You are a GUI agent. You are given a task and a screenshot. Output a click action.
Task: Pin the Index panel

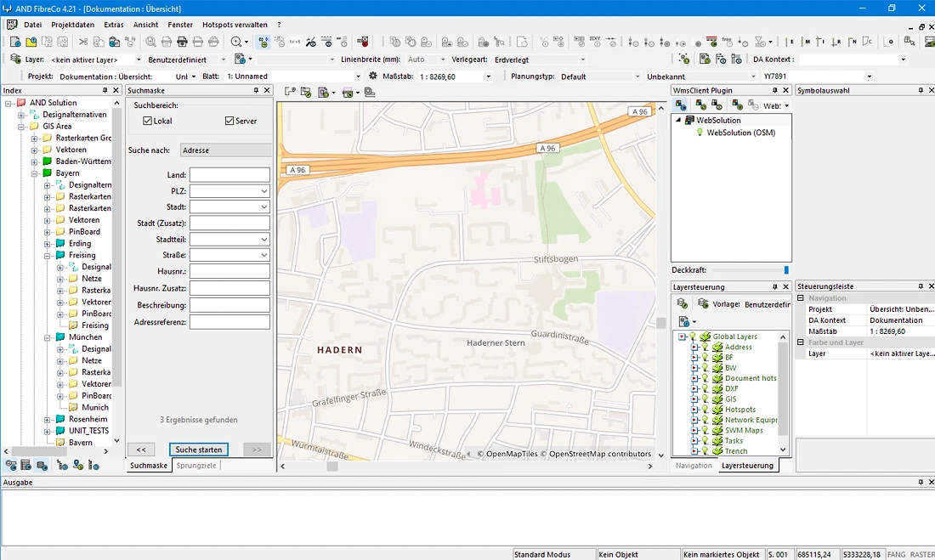click(x=105, y=90)
